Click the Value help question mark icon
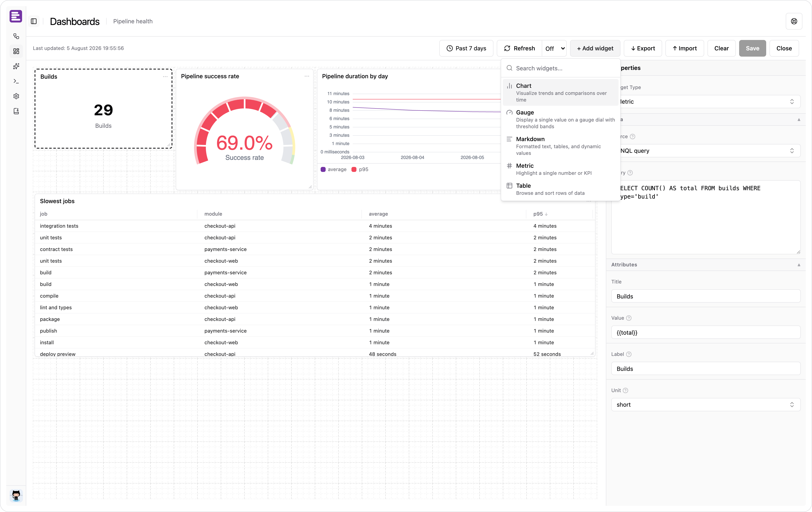812x512 pixels. click(x=629, y=318)
